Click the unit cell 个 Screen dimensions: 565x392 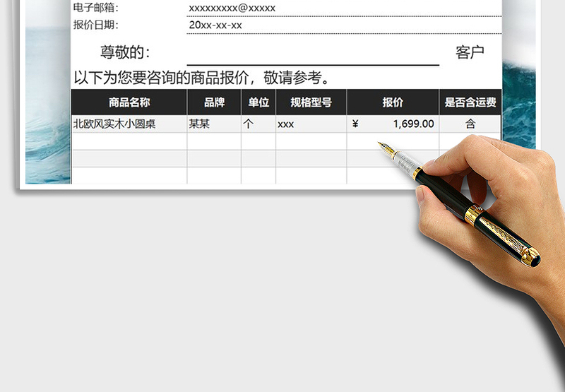258,124
